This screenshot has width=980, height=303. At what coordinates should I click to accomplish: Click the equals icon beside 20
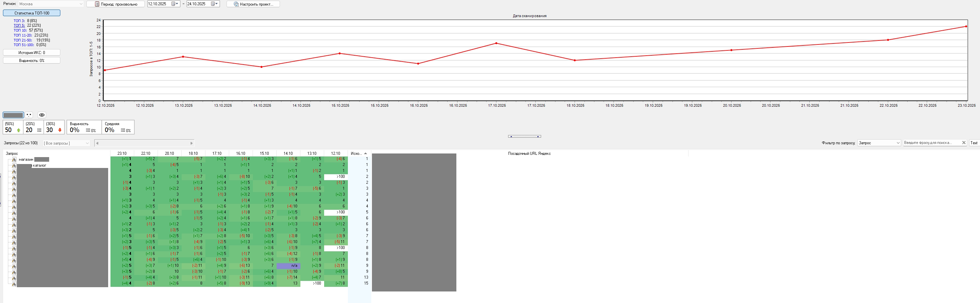tap(39, 130)
